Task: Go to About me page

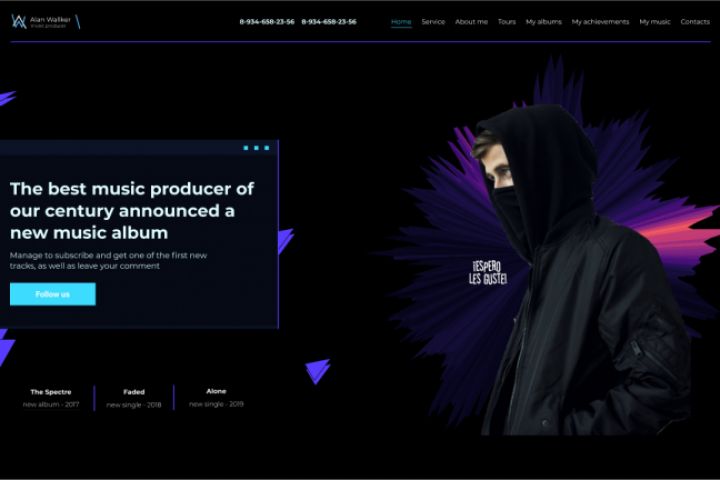Action: point(471,22)
